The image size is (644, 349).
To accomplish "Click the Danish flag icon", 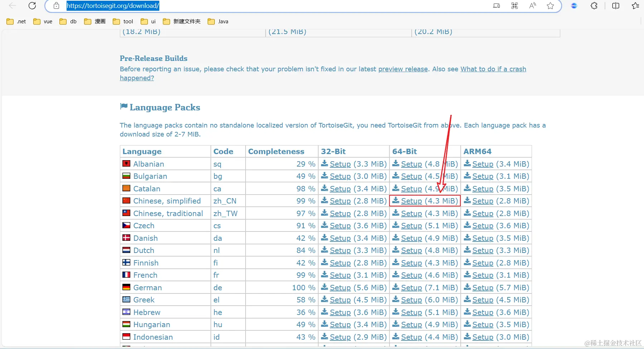I will coord(126,238).
